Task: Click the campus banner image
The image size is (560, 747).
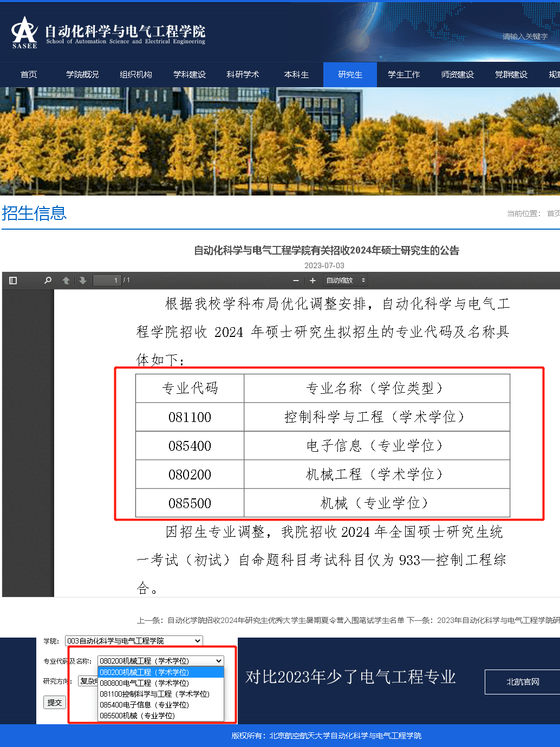Action: 280,141
